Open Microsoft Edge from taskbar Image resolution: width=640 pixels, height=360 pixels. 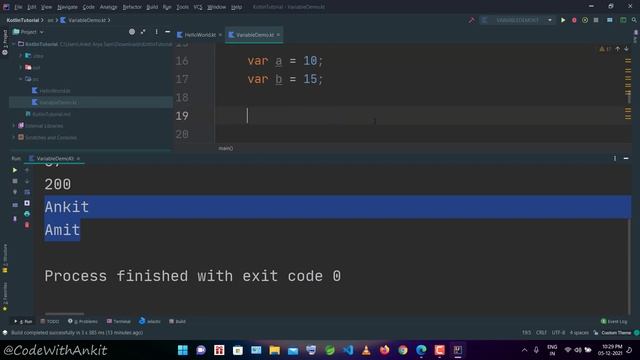[x=421, y=350]
